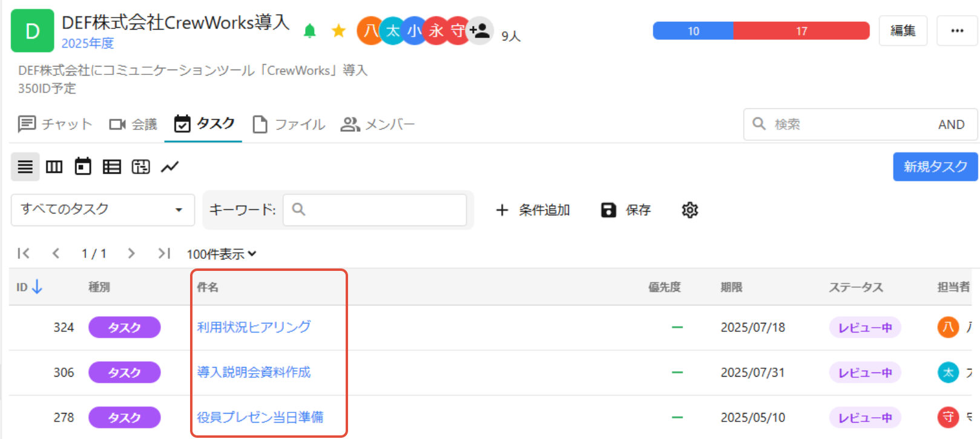Go to the previous page arrow
This screenshot has width=980, height=439.
56,253
